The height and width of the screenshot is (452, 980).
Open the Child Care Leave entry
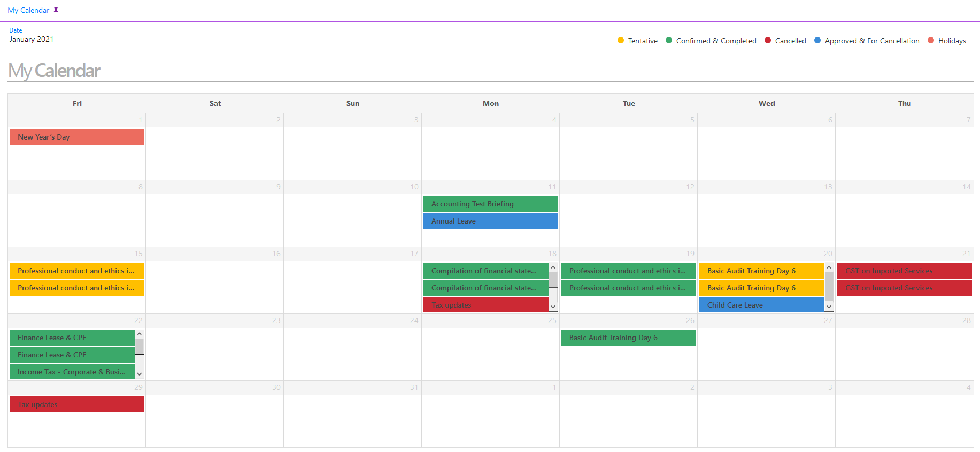click(x=761, y=305)
